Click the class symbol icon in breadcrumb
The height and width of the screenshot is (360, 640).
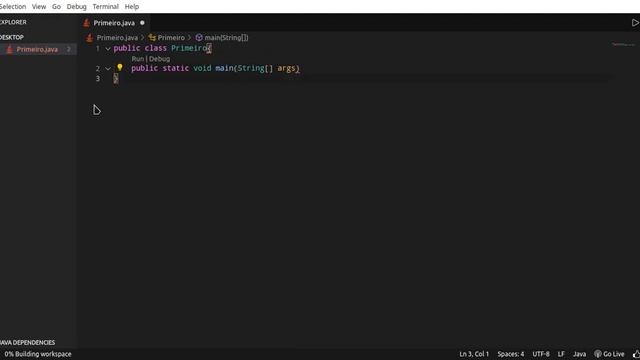click(152, 38)
